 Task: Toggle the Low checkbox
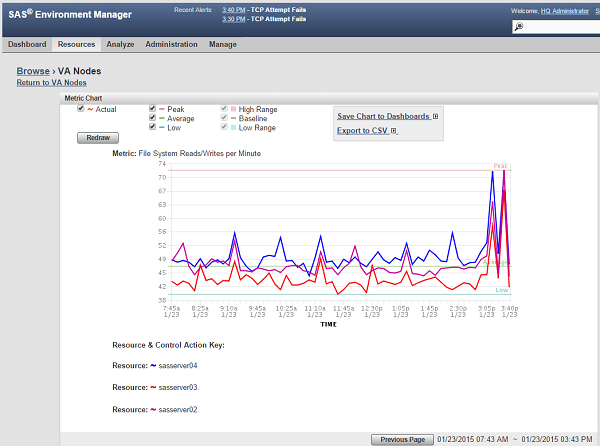pos(152,127)
